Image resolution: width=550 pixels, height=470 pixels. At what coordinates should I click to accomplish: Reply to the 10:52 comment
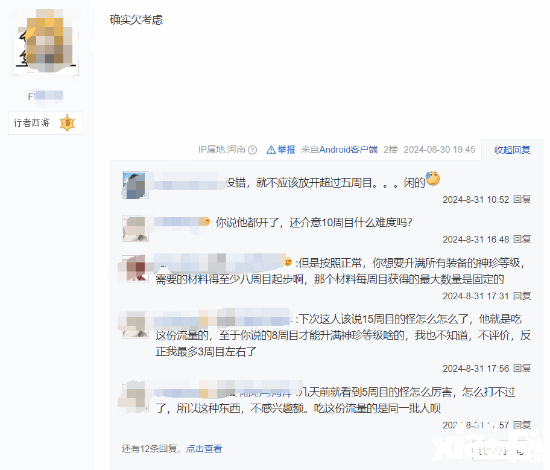coord(522,200)
